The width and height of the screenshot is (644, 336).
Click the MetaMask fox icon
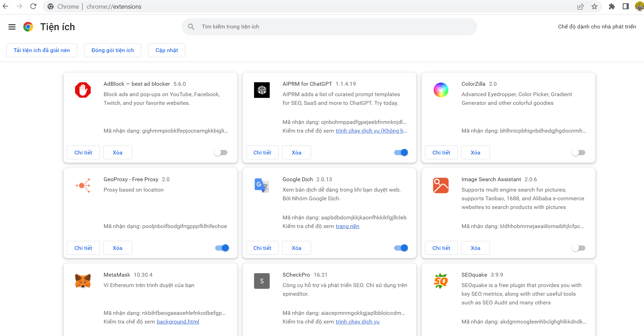click(83, 281)
